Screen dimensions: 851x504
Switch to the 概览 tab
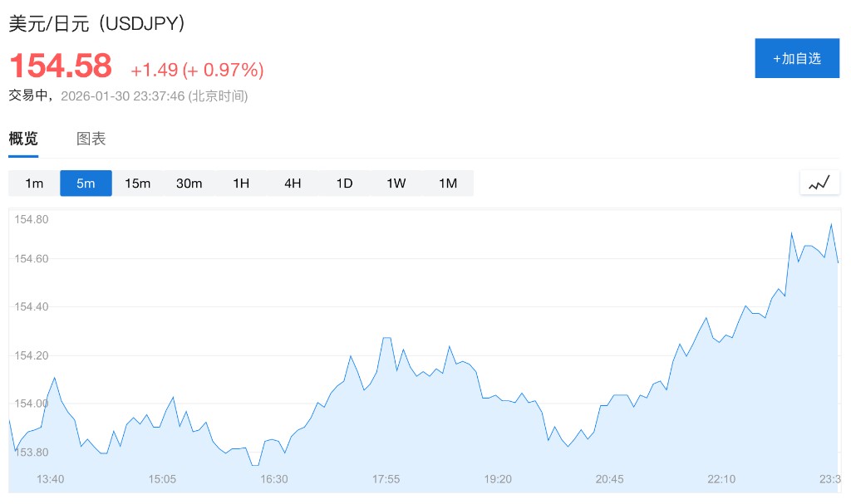click(x=23, y=139)
